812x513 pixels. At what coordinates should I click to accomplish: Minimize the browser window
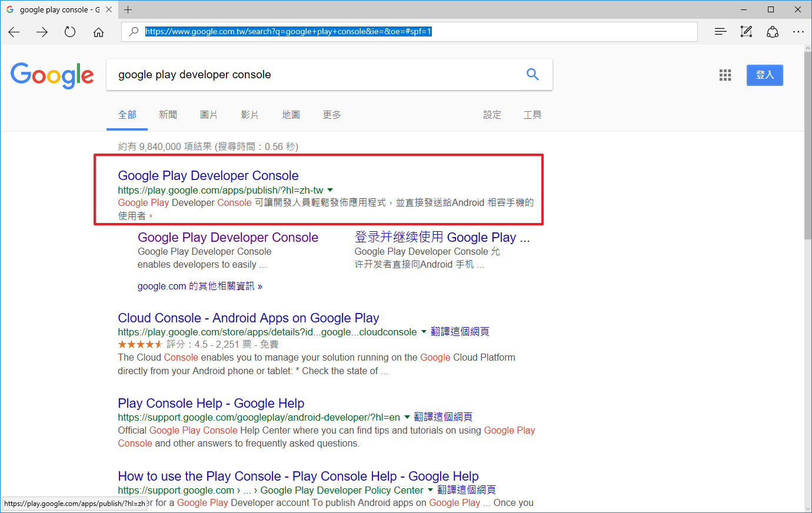point(744,9)
